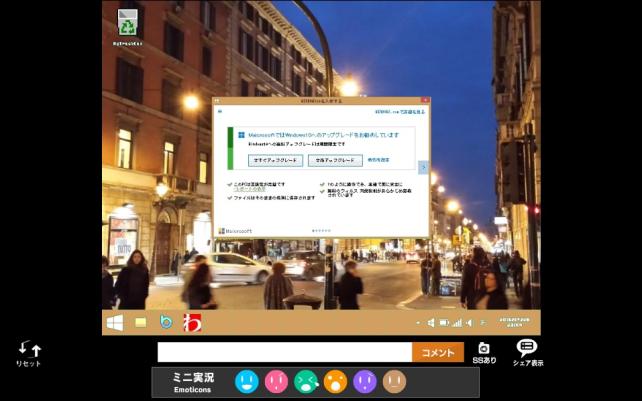Send the pink emoticon reaction

(x=276, y=381)
